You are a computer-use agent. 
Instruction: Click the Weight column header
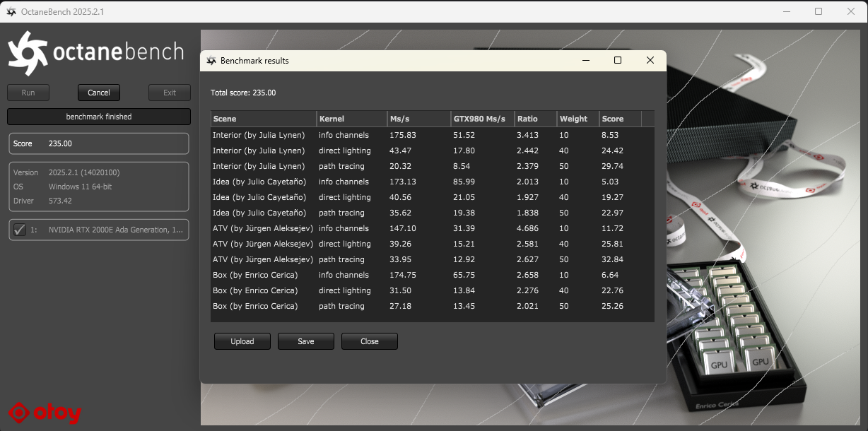578,119
